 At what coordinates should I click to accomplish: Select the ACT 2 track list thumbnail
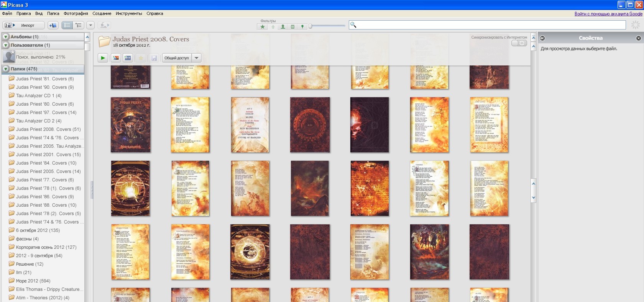click(250, 125)
